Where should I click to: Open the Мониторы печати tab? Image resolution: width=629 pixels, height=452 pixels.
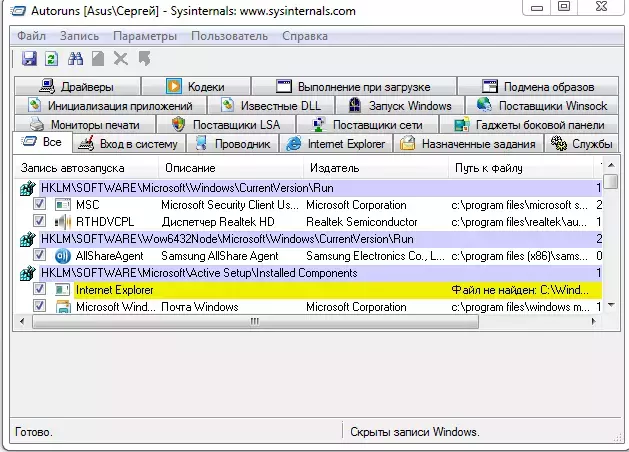tap(85, 124)
